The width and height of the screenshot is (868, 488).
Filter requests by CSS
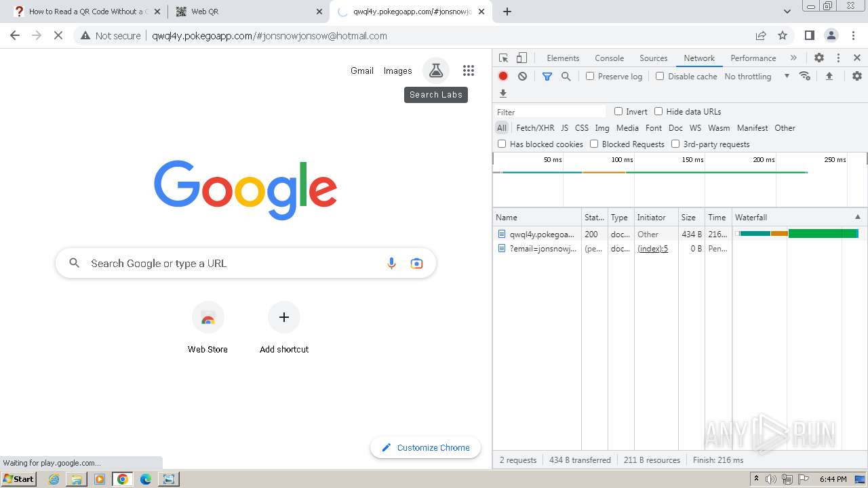[582, 127]
